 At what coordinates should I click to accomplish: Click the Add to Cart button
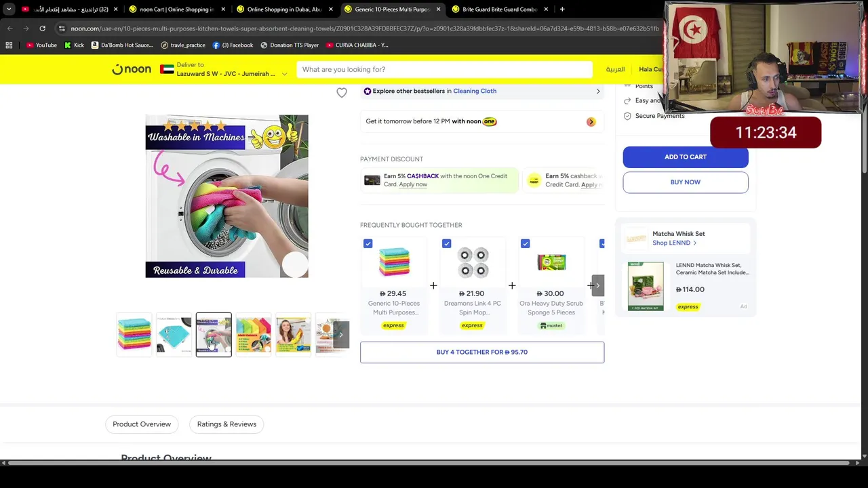686,157
